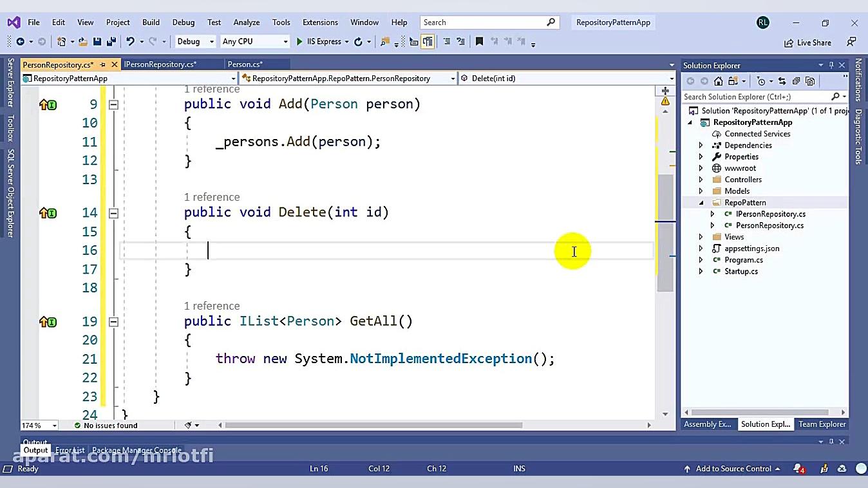Collapse the GetAll method at line 19
The image size is (868, 488).
pos(113,321)
